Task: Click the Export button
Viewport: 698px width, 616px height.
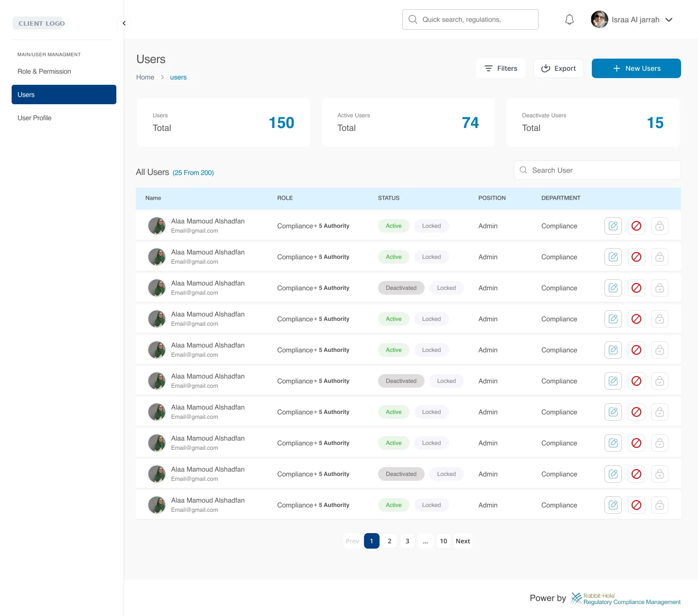Action: point(558,68)
